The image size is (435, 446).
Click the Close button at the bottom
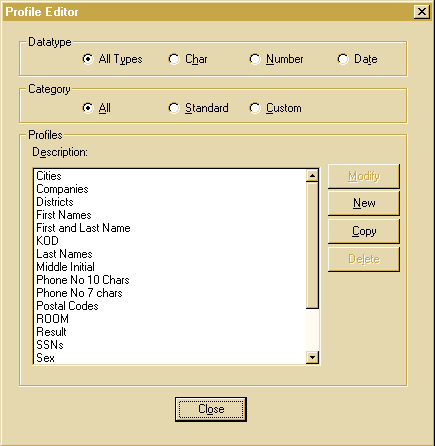pyautogui.click(x=211, y=409)
